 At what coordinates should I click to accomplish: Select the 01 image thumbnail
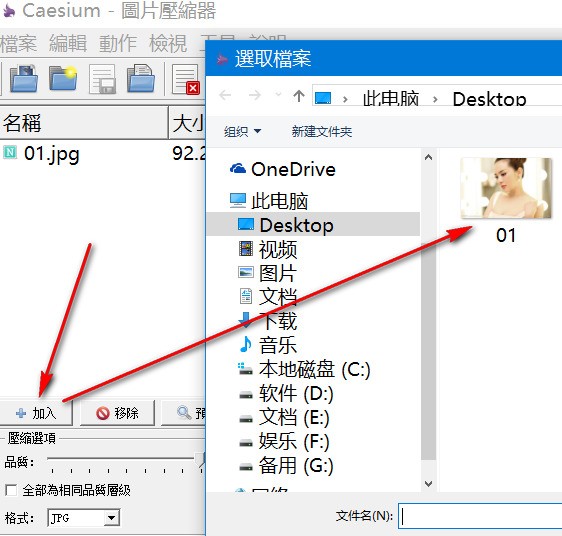[x=506, y=200]
